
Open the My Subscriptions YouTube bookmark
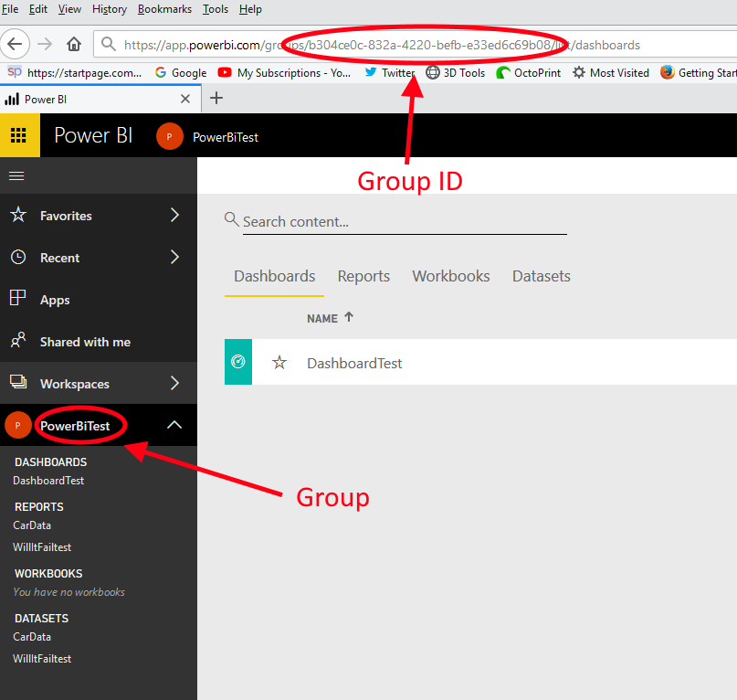(x=284, y=72)
